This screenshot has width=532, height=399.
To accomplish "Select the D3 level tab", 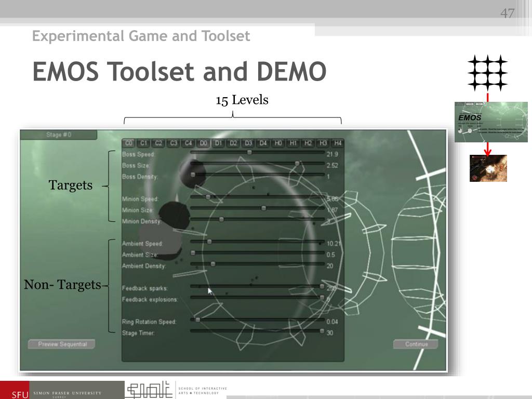I will click(x=248, y=143).
